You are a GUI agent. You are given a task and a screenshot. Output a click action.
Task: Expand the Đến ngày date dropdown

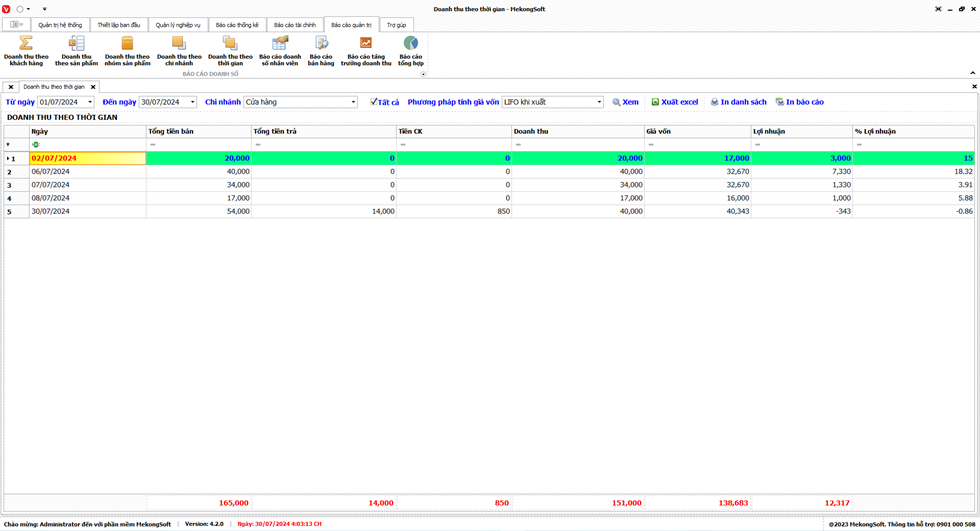coord(192,102)
